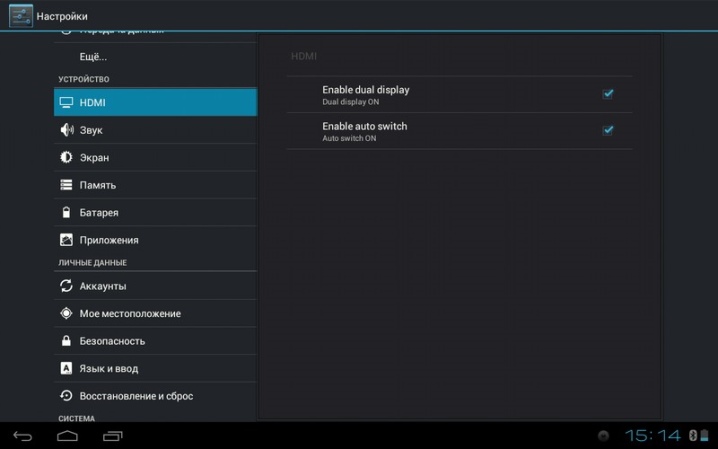Click Enable auto switch label

click(364, 126)
